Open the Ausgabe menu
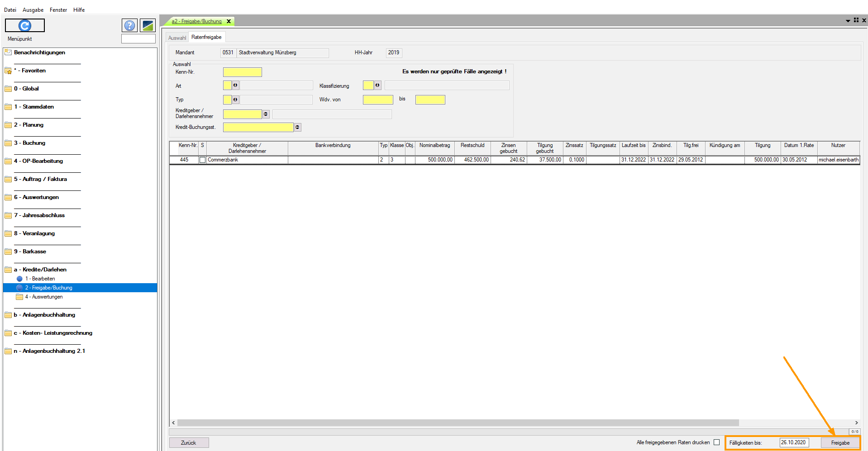Viewport: 868px width, 451px height. tap(33, 10)
